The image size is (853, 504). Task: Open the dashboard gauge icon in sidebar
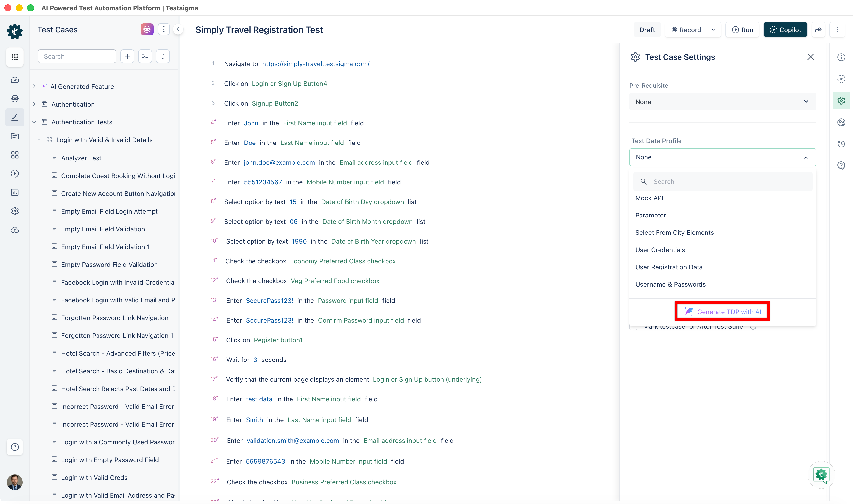click(x=15, y=80)
